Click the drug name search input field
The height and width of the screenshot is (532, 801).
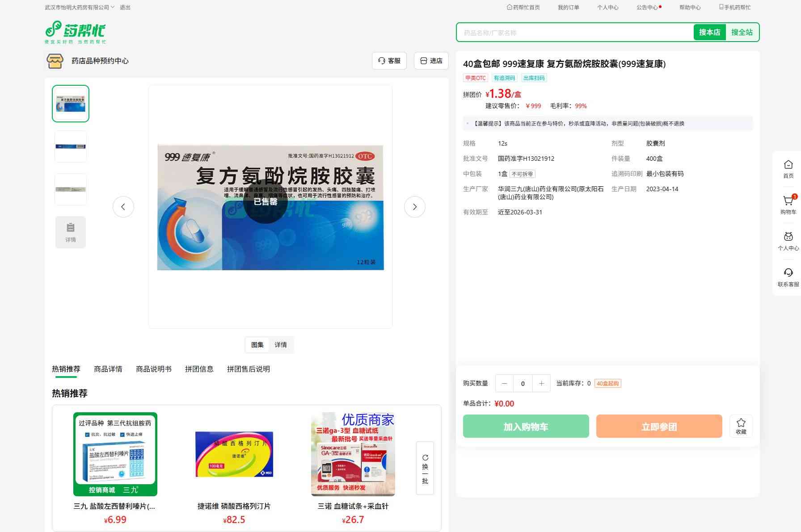point(574,33)
